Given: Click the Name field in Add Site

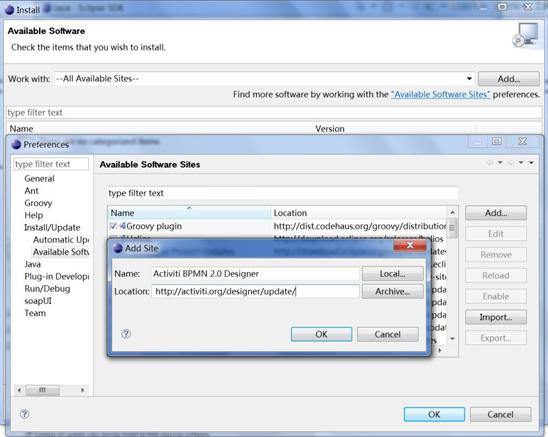Looking at the screenshot, I should (255, 274).
